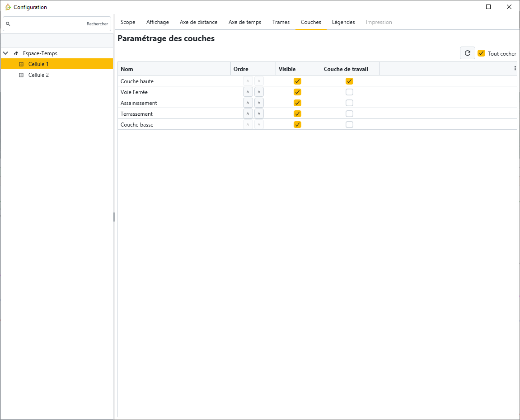Move Assainissement layer up
The image size is (520, 420).
248,103
